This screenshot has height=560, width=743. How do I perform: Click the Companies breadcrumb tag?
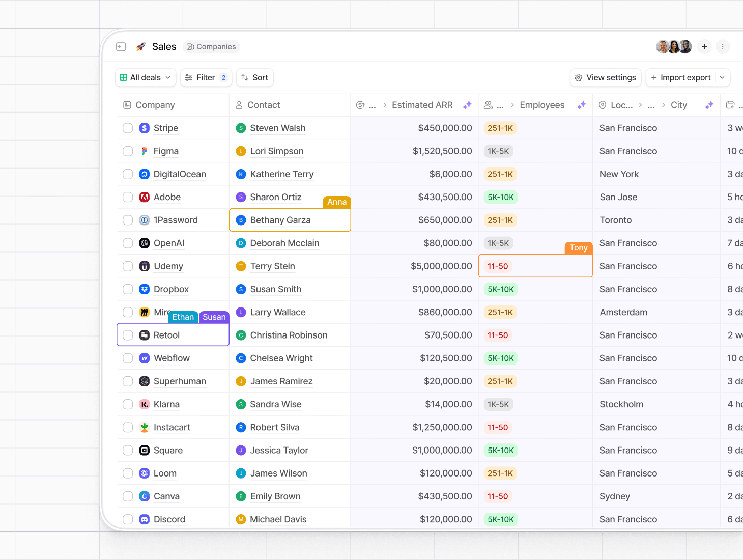[x=211, y=47]
